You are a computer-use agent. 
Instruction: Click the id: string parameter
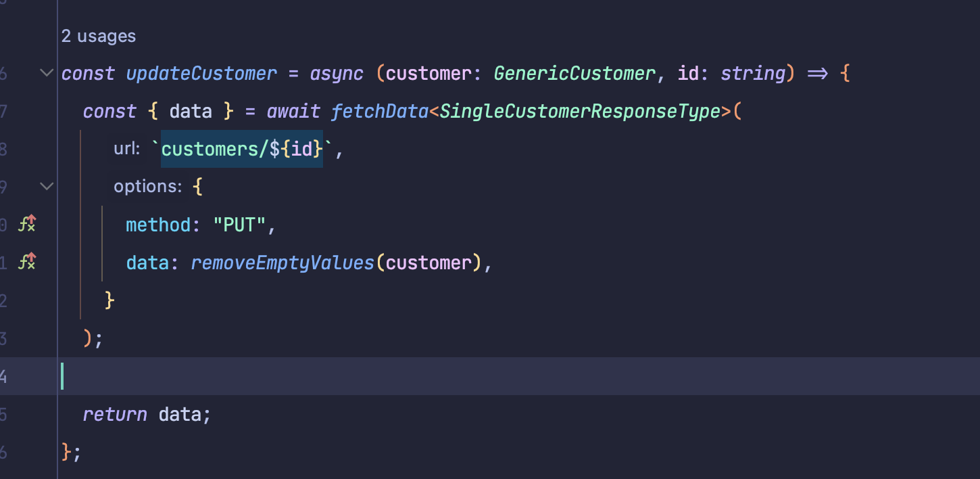731,73
